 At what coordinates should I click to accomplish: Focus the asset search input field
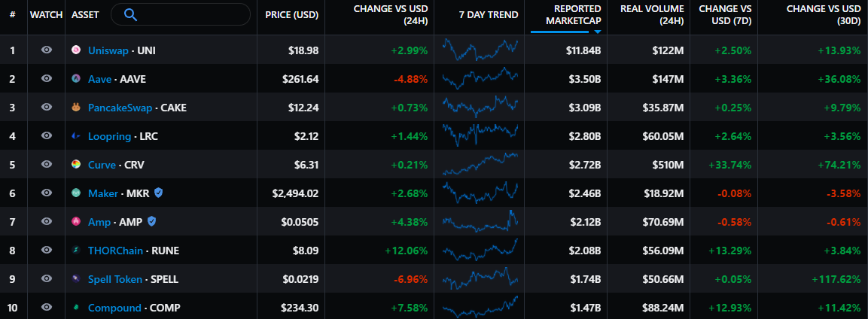pos(181,14)
